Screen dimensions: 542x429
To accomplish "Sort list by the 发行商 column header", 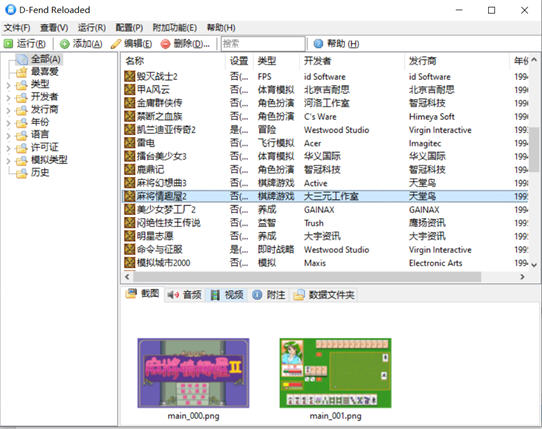I will click(x=456, y=61).
